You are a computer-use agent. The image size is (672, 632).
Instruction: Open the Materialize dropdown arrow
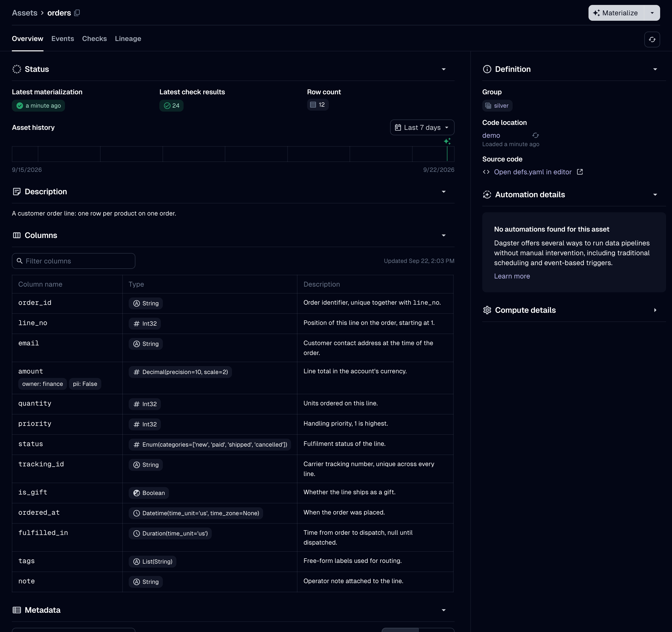pyautogui.click(x=652, y=13)
